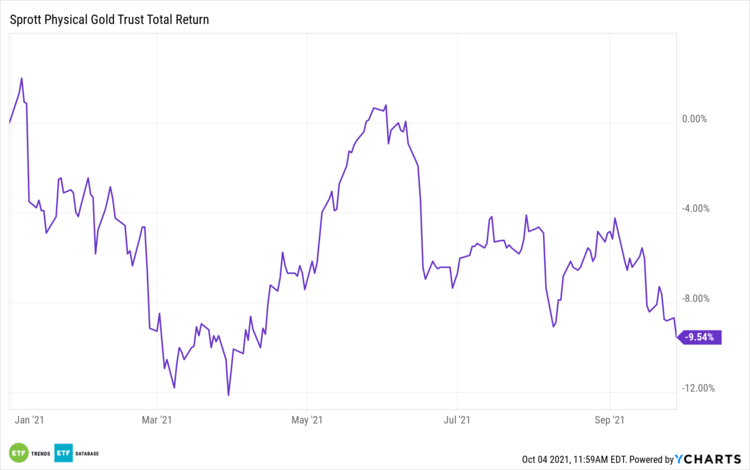Click the line's highest peak in early January
Image resolution: width=750 pixels, height=470 pixels.
[21, 78]
